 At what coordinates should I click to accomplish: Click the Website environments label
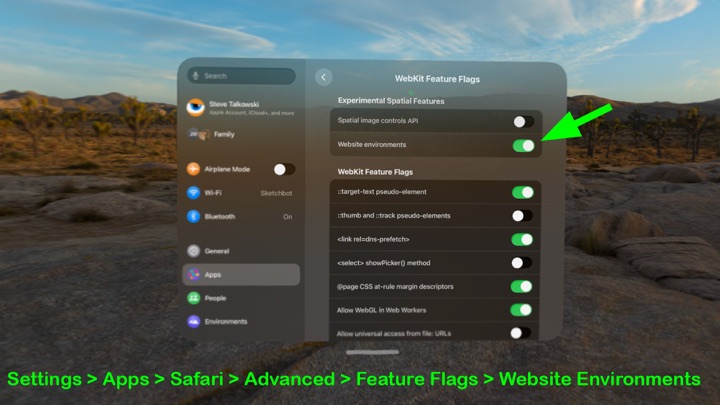point(372,145)
